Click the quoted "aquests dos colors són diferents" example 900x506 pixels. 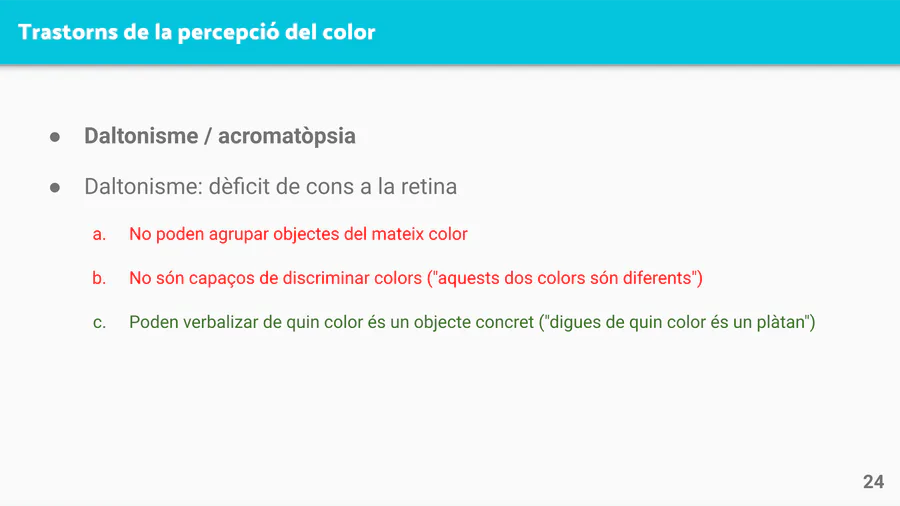pyautogui.click(x=565, y=278)
